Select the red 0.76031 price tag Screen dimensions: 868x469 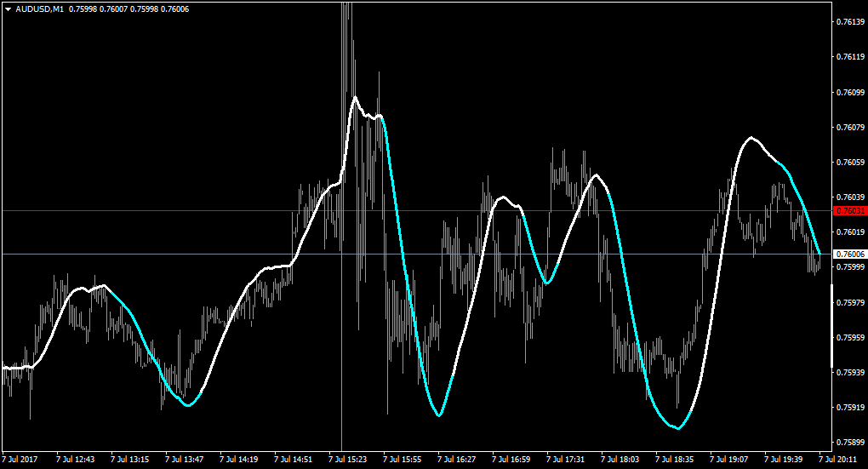(850, 211)
